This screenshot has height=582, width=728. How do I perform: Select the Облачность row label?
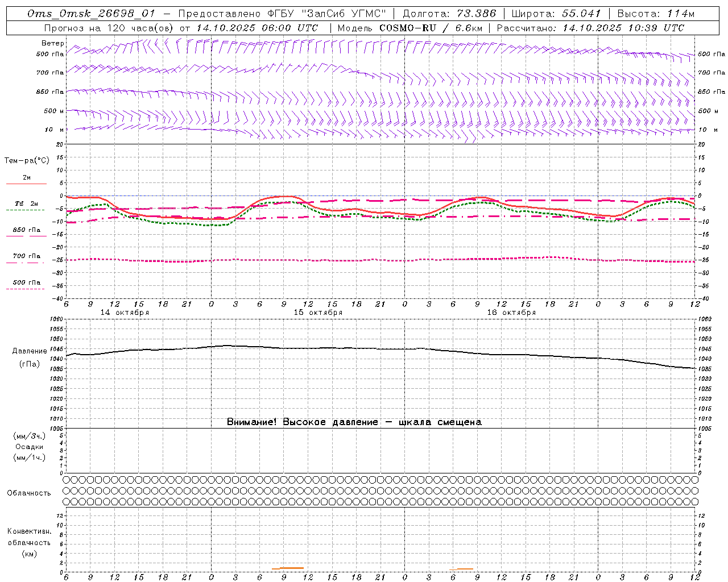pos(29,493)
